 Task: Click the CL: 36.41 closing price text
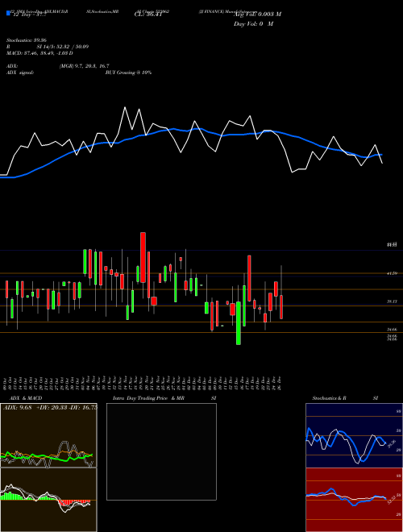[x=147, y=15]
